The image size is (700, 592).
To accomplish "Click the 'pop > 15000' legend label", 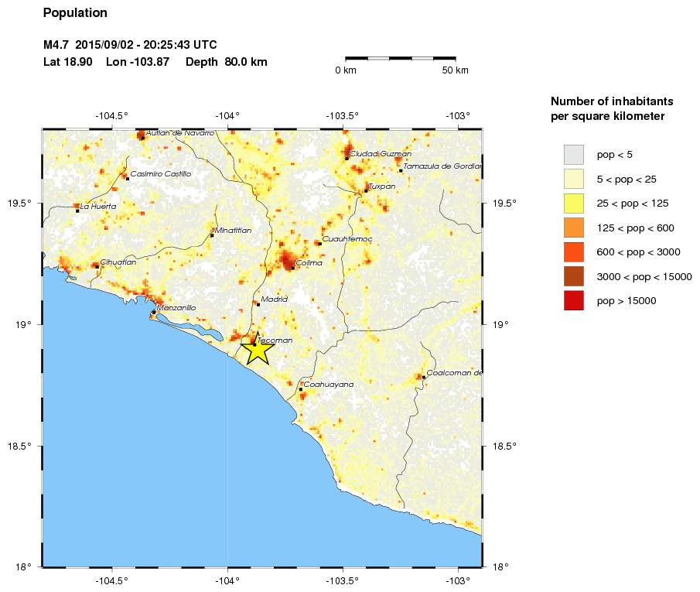I will coord(627,301).
